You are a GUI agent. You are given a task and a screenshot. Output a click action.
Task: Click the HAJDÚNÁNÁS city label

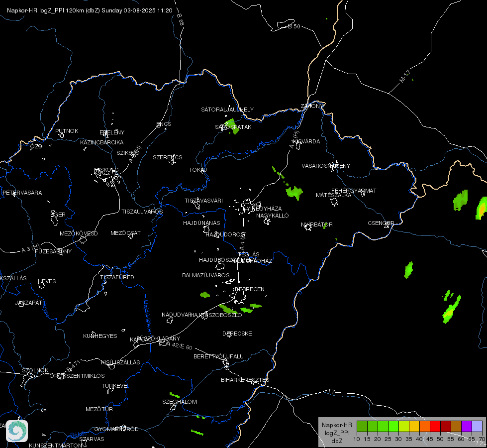tap(201, 223)
